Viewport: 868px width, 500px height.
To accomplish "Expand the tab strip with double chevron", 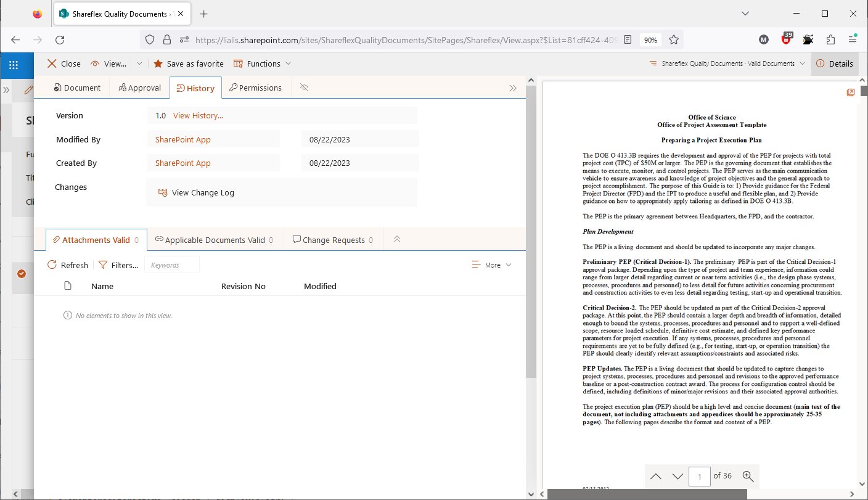I will (513, 88).
